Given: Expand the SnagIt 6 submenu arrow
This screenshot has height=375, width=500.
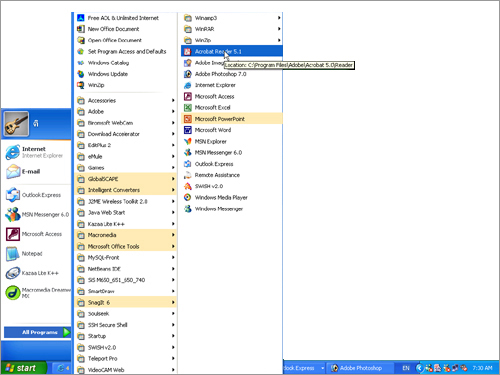Looking at the screenshot, I should coord(173,302).
